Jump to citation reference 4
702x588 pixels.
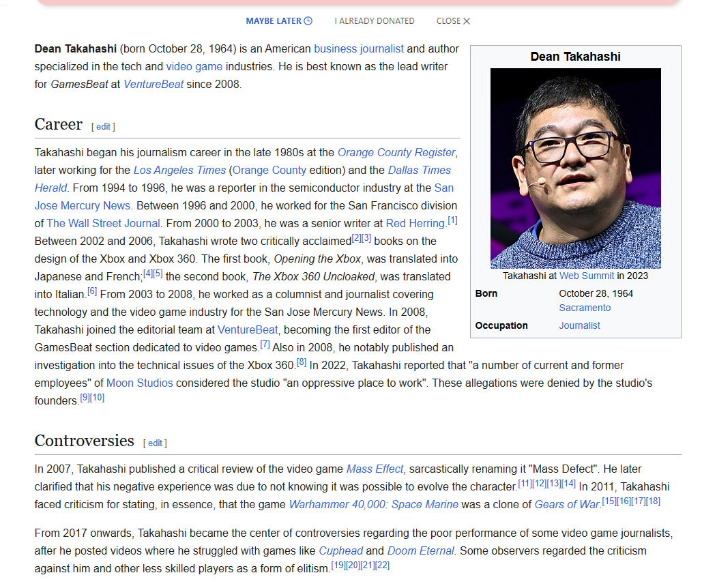click(x=148, y=274)
